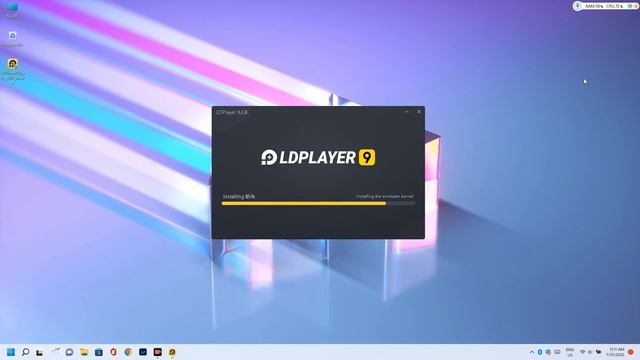Open File Explorer from the taskbar

(84, 352)
